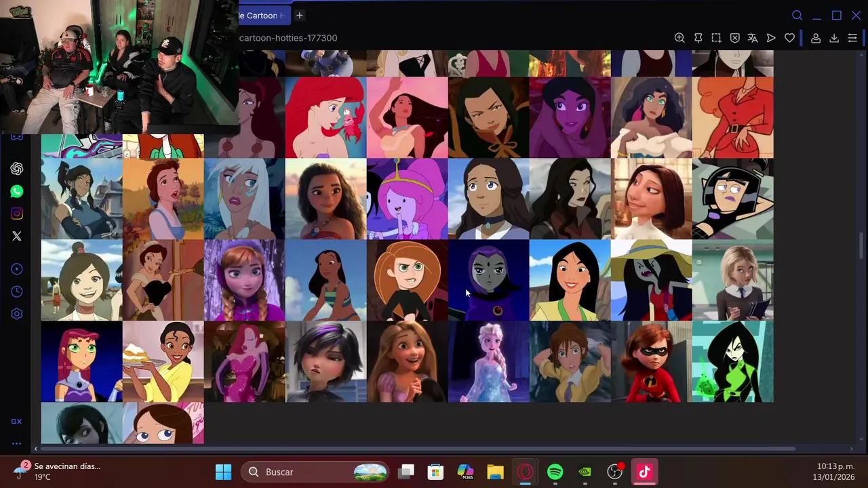Click the Starfire character thumbnail
Screen dimensions: 868x488
pyautogui.click(x=81, y=361)
